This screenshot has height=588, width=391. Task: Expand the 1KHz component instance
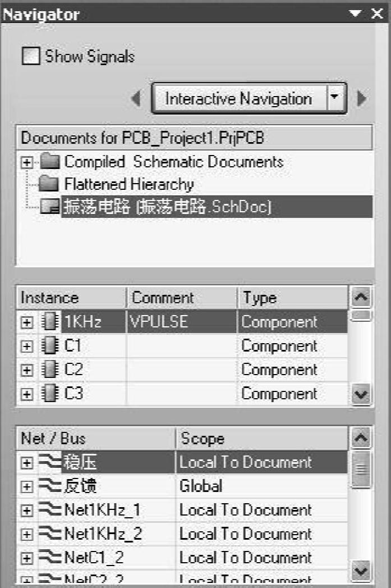26,322
